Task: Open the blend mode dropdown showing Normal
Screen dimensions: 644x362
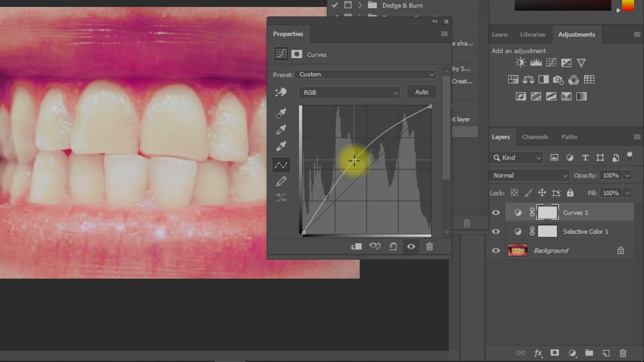Action: tap(528, 175)
